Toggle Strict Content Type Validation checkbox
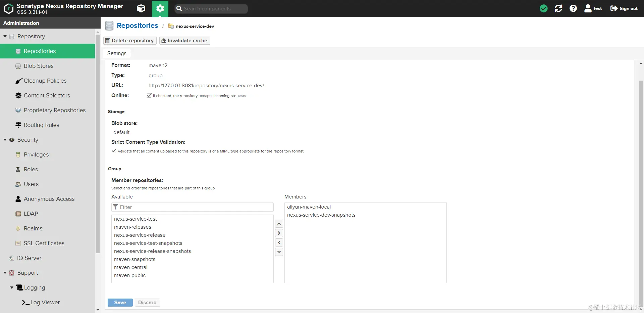Image resolution: width=644 pixels, height=313 pixels. [x=114, y=151]
